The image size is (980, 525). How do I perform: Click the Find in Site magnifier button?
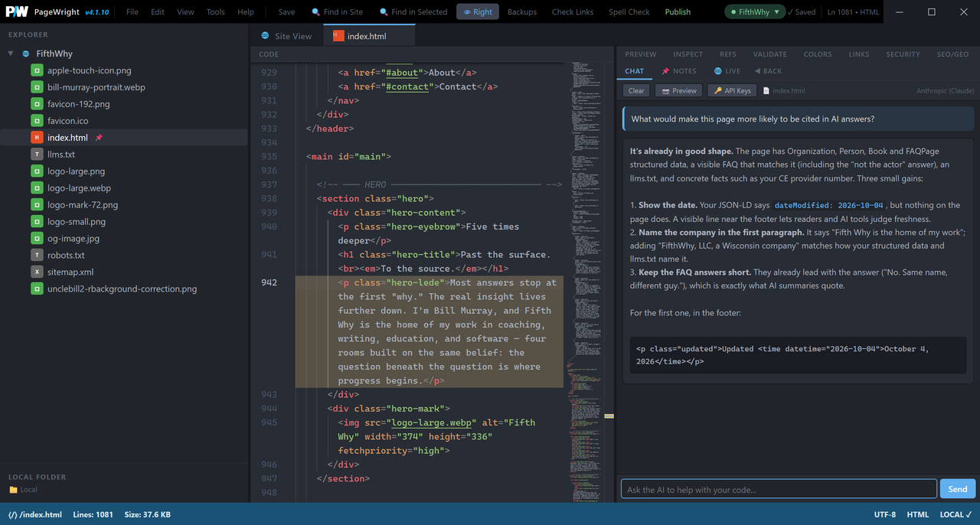tap(337, 12)
